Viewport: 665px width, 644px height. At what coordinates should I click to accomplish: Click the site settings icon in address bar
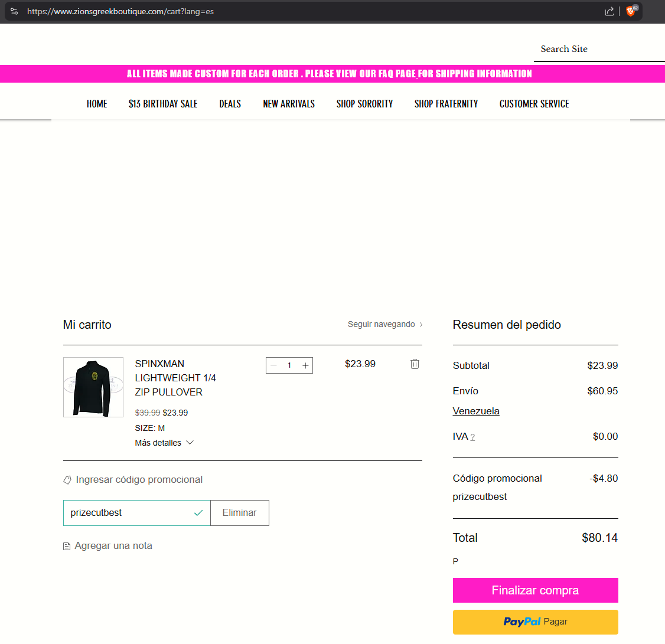(14, 11)
